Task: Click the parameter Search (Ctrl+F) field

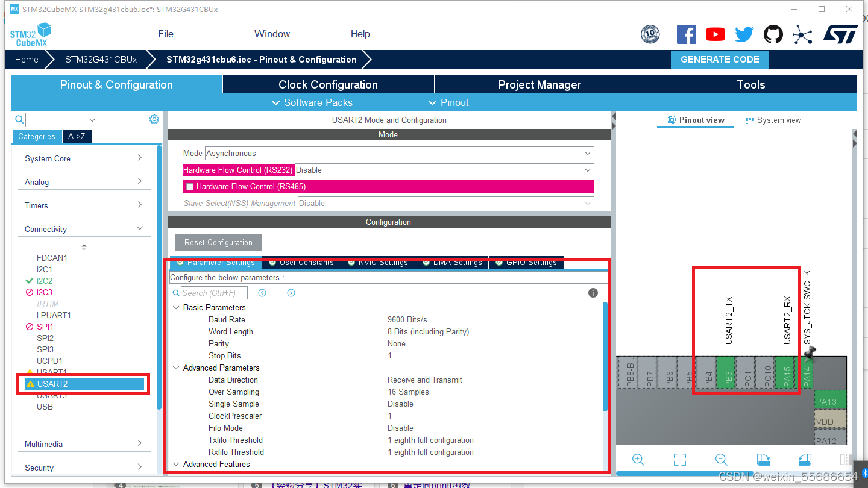Action: click(x=214, y=293)
